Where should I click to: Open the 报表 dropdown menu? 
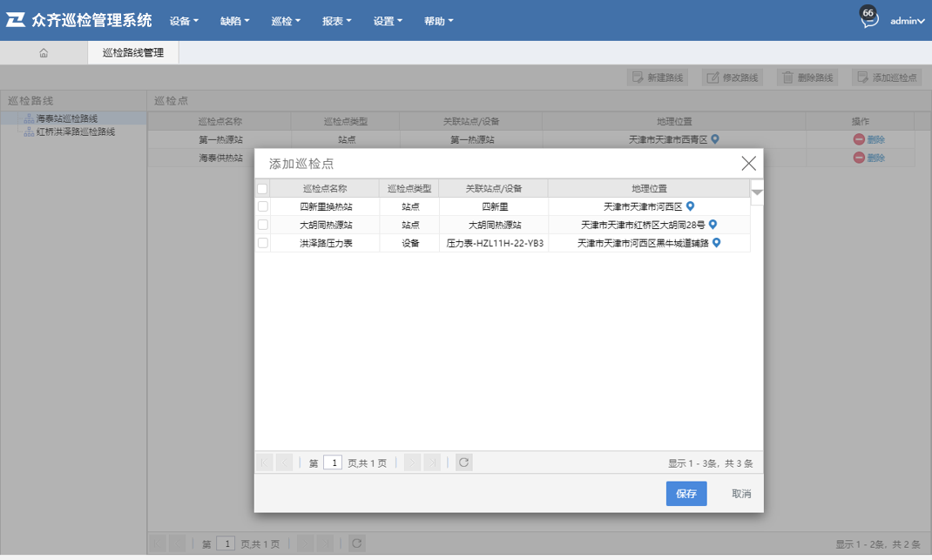(337, 21)
